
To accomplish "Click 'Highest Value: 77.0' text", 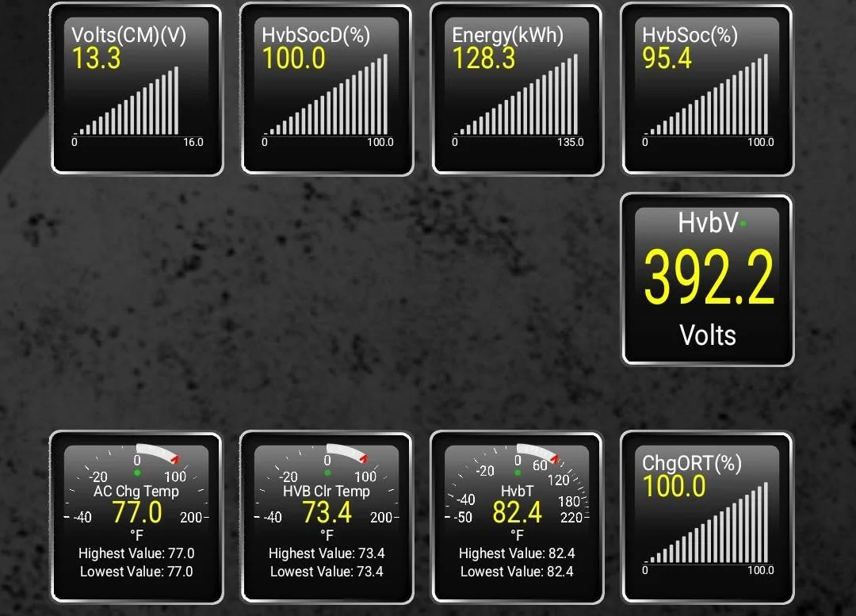I will pos(136,553).
